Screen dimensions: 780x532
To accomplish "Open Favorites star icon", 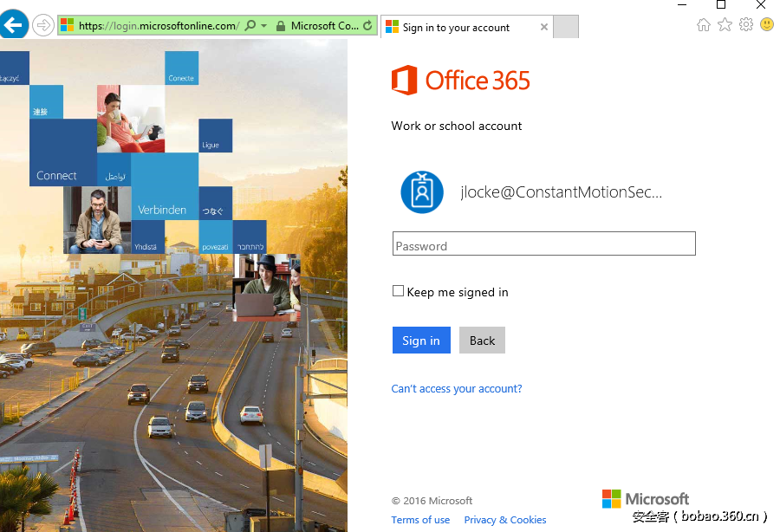I will (725, 24).
